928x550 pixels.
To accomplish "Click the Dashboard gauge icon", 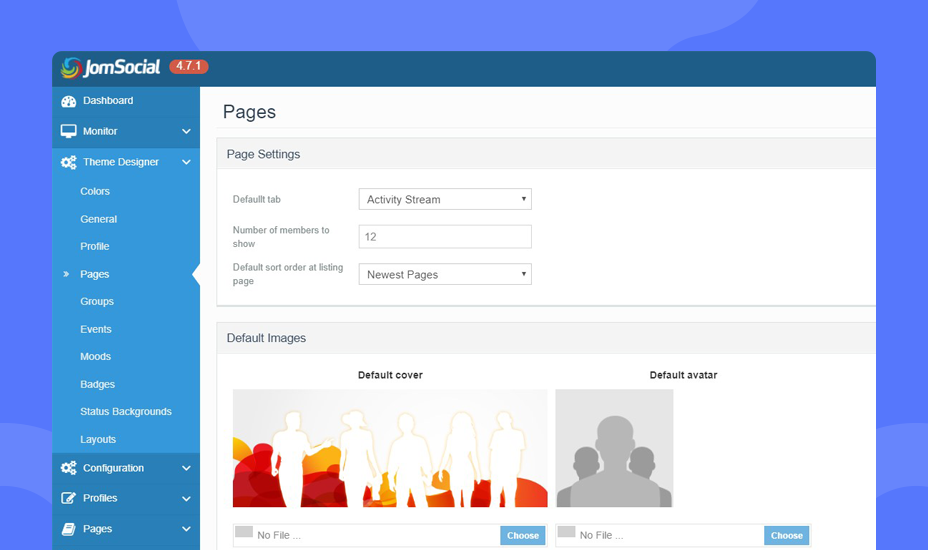I will [69, 101].
